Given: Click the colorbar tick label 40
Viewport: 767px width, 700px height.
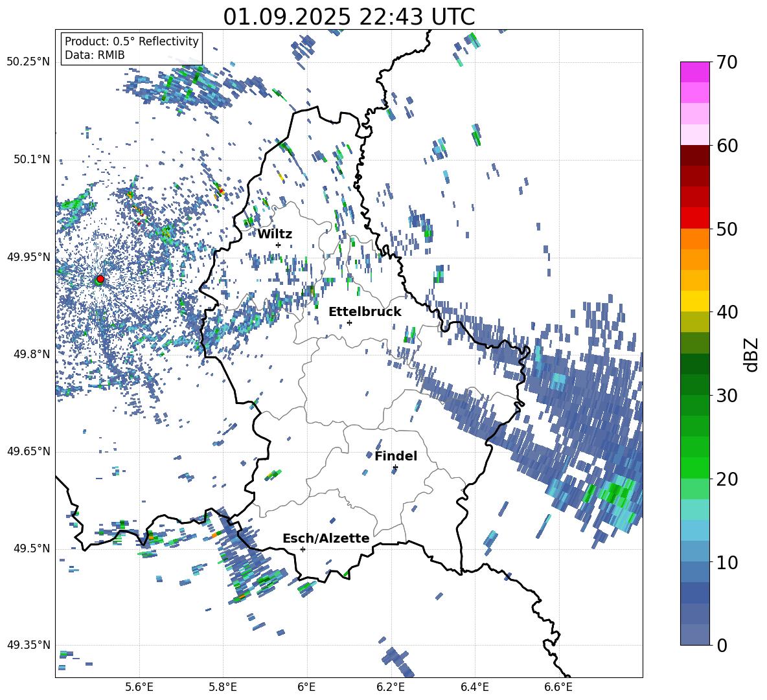Looking at the screenshot, I should 727,312.
